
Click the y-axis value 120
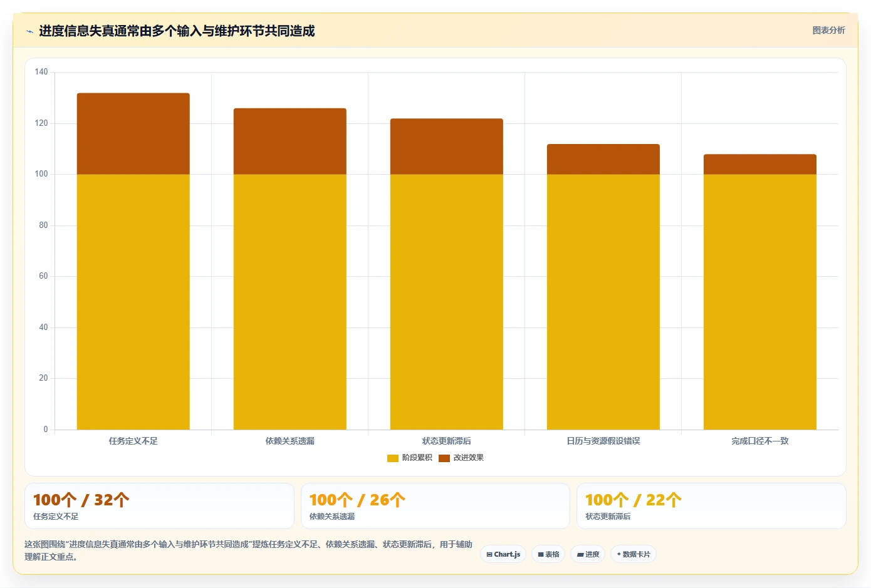coord(41,123)
